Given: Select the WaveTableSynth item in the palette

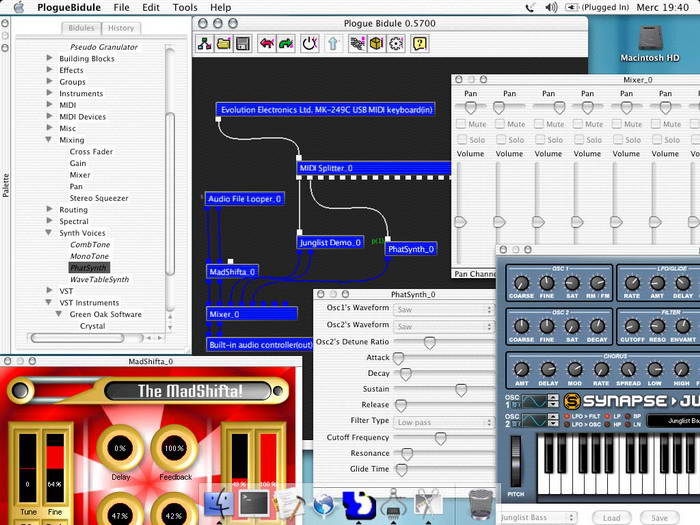Looking at the screenshot, I should pos(98,279).
